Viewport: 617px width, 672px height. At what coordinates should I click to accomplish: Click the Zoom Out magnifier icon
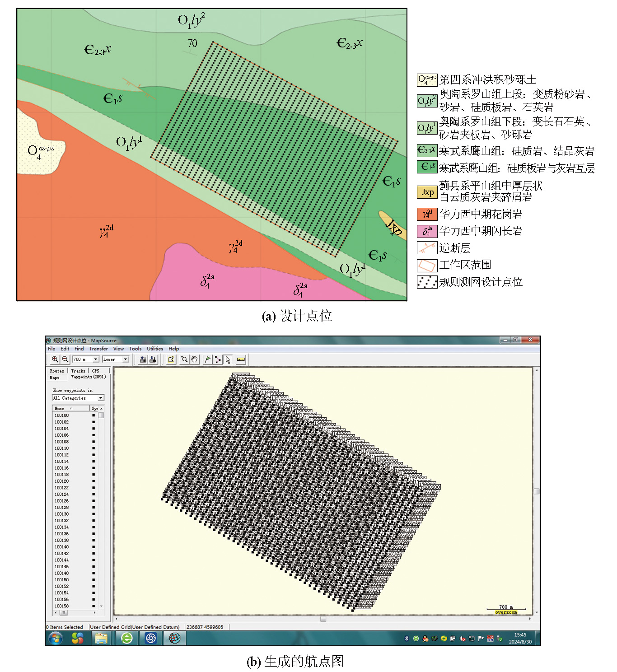(65, 359)
